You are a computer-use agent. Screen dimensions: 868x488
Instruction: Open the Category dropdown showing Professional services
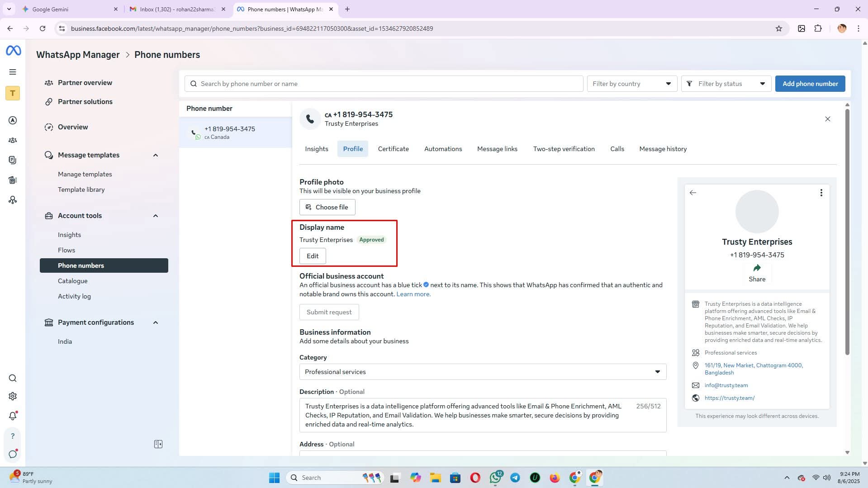point(483,372)
